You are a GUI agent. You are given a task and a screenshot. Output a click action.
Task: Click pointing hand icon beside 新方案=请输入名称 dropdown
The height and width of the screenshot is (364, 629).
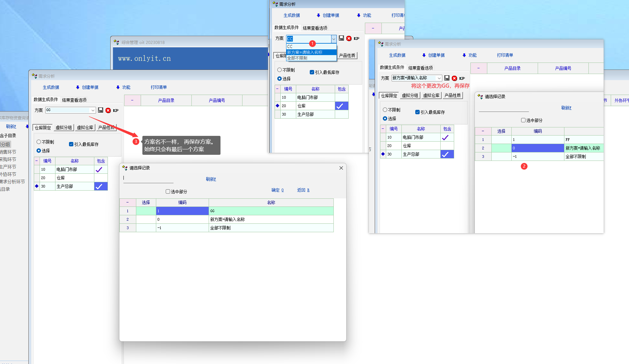462,78
